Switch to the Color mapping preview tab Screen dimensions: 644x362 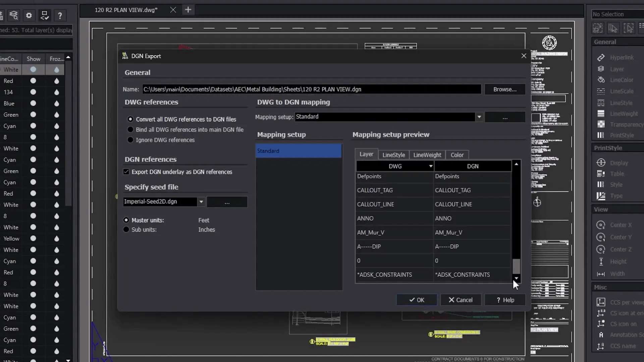pos(457,154)
